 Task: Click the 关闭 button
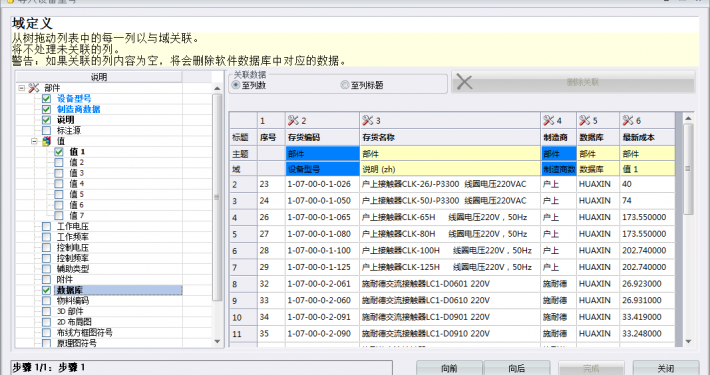tap(666, 368)
